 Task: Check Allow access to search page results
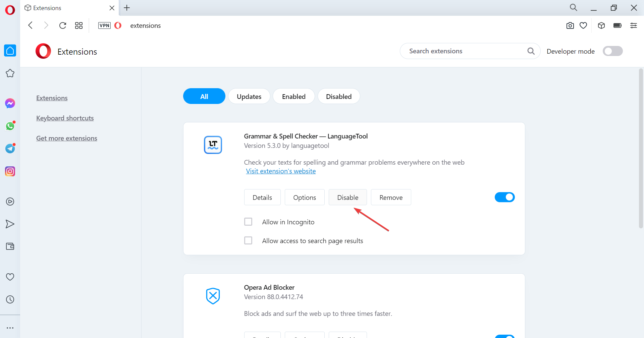pyautogui.click(x=248, y=240)
